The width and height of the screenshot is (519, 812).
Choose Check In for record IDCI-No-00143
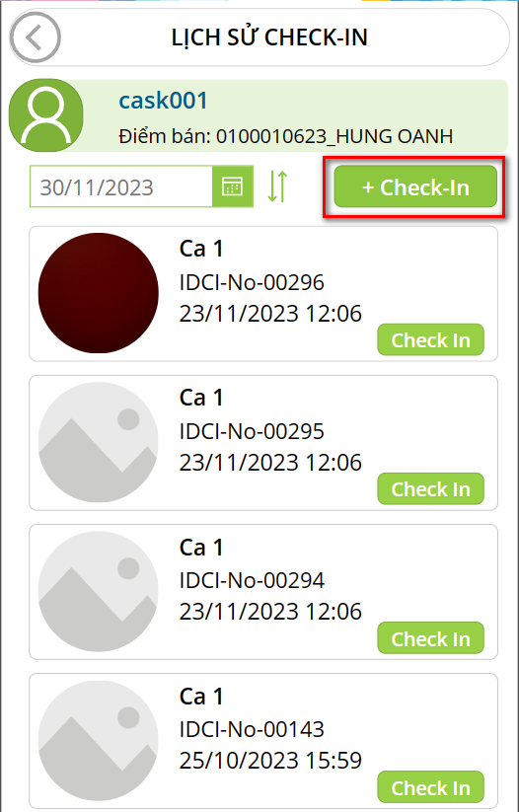[x=430, y=787]
